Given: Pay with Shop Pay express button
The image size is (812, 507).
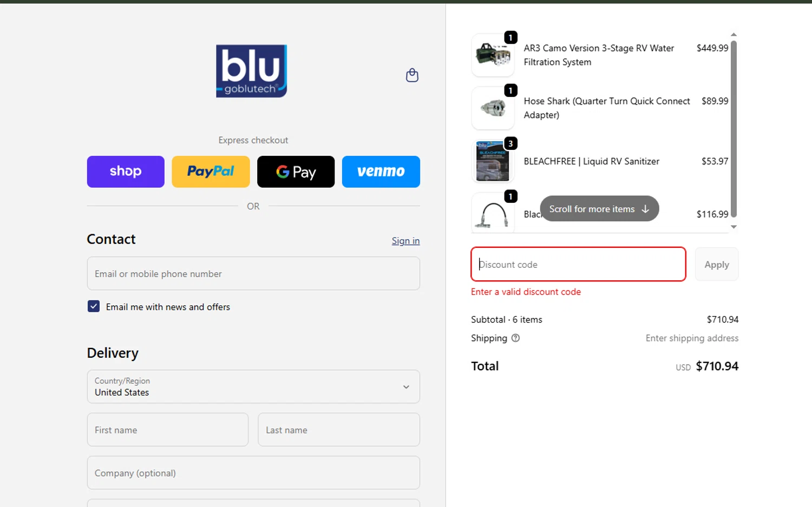Looking at the screenshot, I should tap(126, 172).
